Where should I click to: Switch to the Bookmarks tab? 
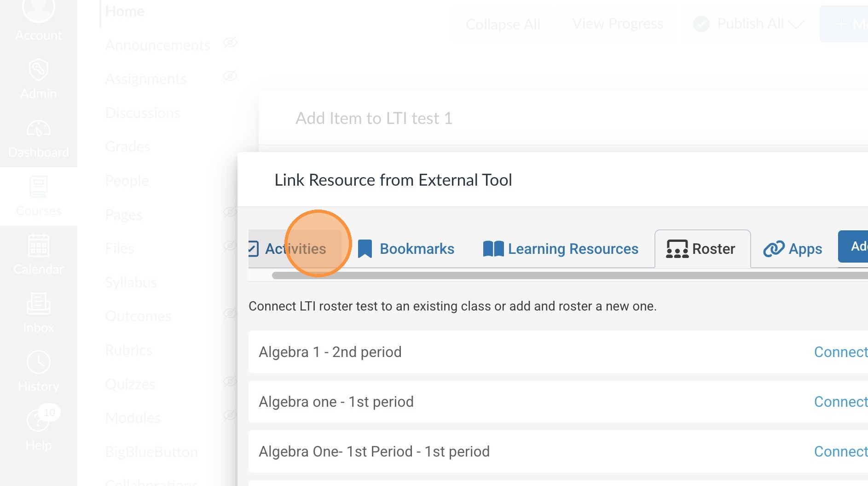(406, 249)
